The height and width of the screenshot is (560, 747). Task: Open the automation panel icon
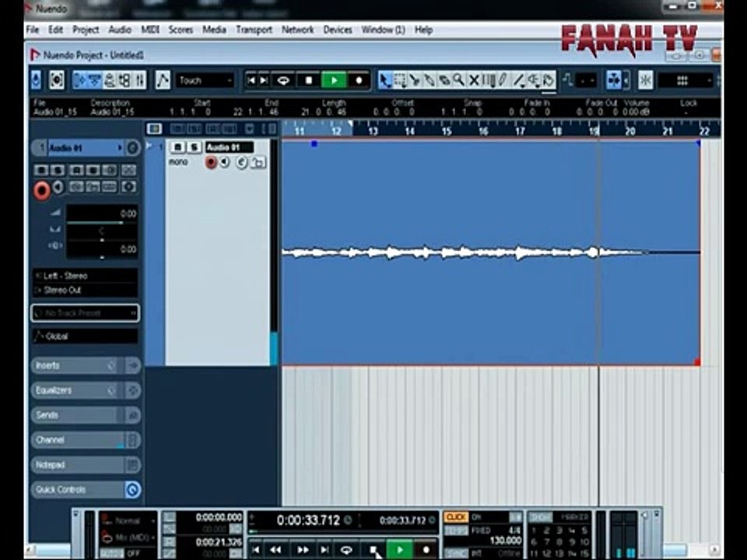tap(163, 80)
